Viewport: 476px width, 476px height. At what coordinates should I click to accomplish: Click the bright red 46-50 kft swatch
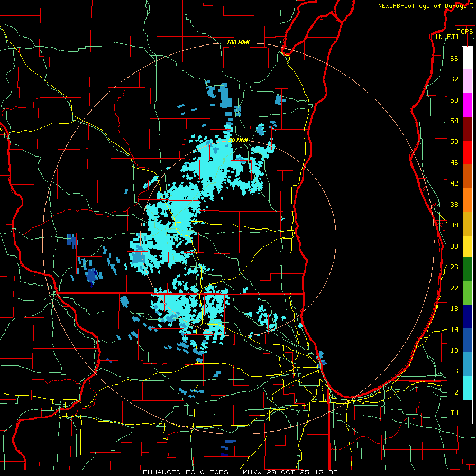click(467, 153)
